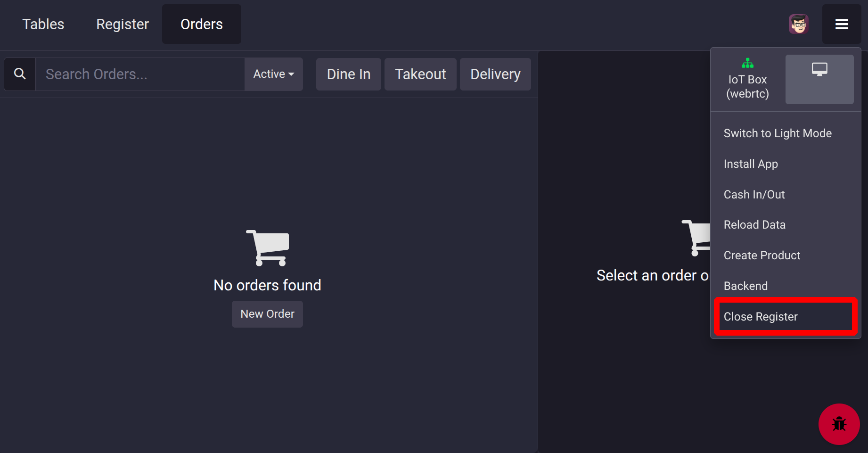868x453 pixels.
Task: Click the user avatar icon
Action: point(799,24)
